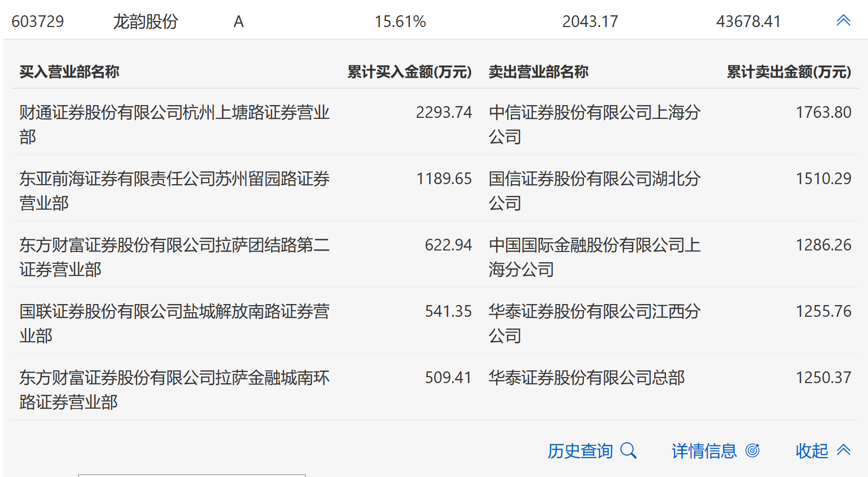Image resolution: width=868 pixels, height=477 pixels.
Task: Select buyer 国联证券股份有限公司盐城解放南路证券营业部
Action: (175, 323)
